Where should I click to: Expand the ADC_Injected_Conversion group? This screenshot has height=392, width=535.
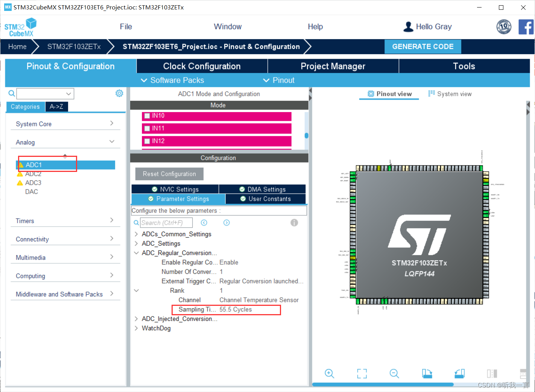[x=136, y=319]
